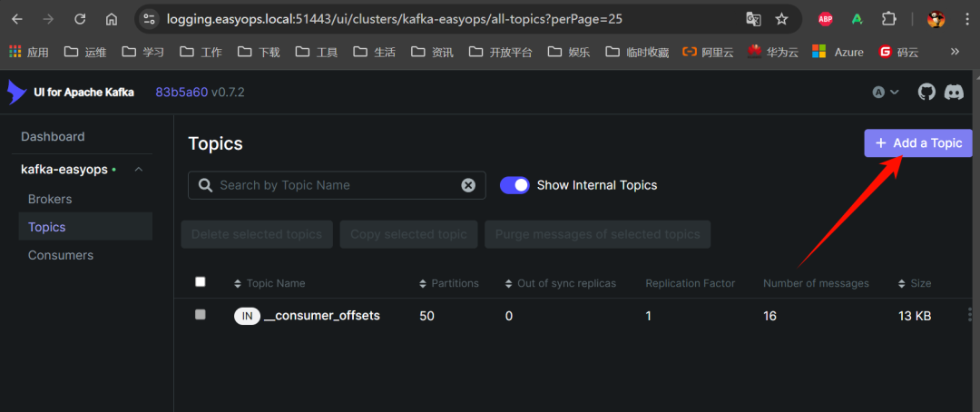Open the 运维 bookmark folder
Screen dimensions: 980x412
coord(85,52)
